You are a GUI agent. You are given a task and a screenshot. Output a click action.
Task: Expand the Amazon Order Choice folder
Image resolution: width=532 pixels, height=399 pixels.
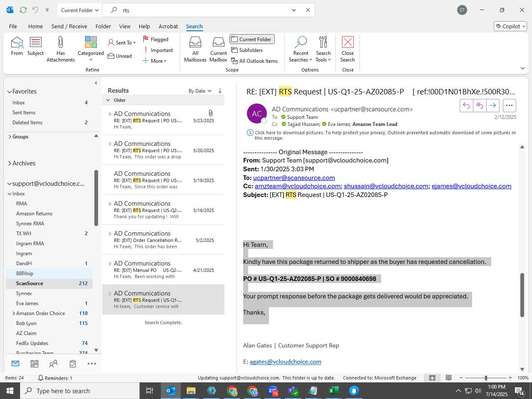pyautogui.click(x=14, y=313)
